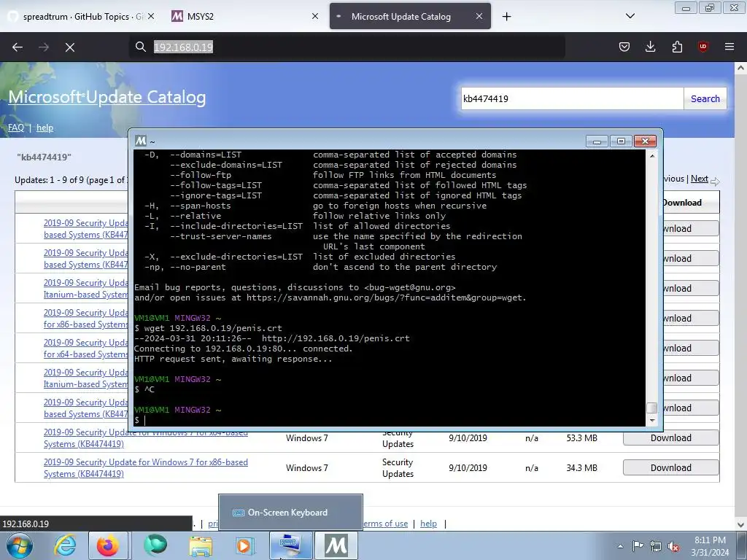
Task: Close the Microsoft Update Catalog tab
Action: point(479,16)
